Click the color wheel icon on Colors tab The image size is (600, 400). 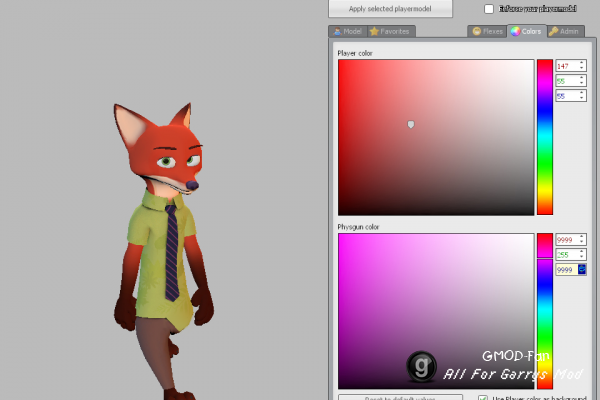tap(515, 31)
